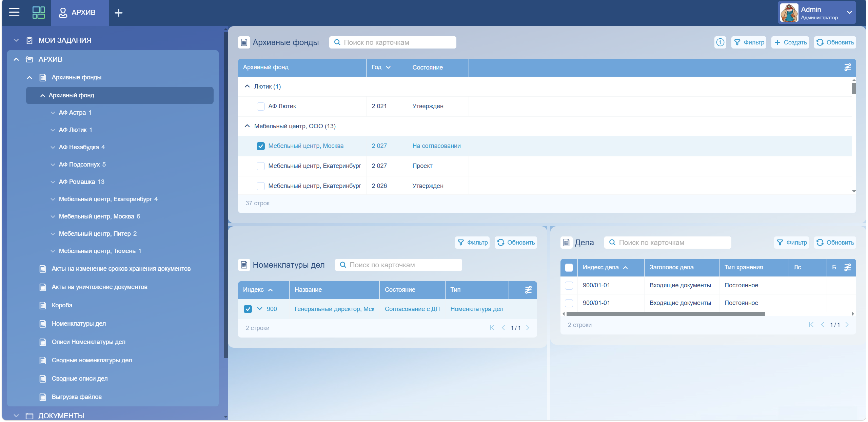868x422 pixels.
Task: Go to first page in Дела pager
Action: [811, 325]
